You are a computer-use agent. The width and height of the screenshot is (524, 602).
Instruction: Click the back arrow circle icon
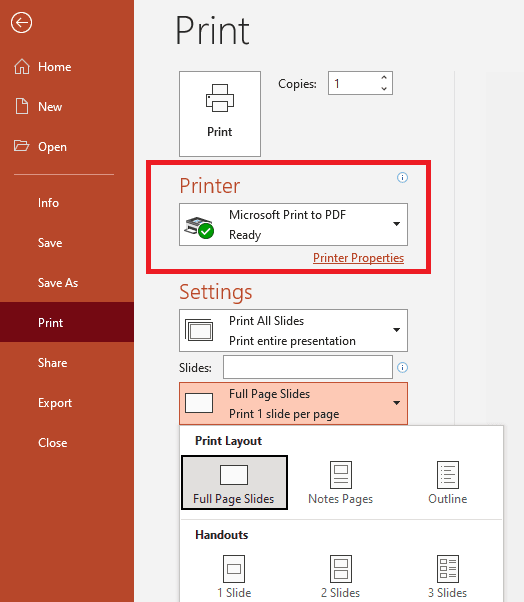[x=21, y=23]
